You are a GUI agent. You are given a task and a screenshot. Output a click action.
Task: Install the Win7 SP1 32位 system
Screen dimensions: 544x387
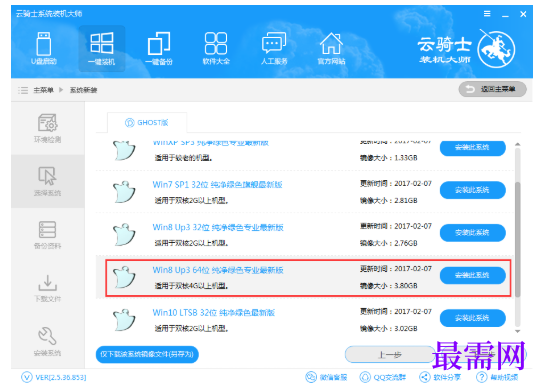tap(473, 190)
